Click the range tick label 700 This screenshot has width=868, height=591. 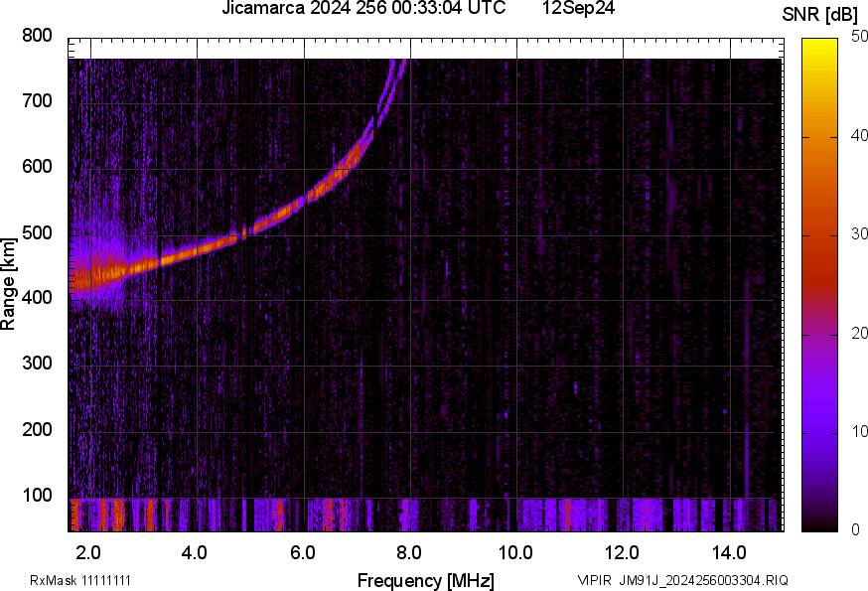click(x=37, y=101)
